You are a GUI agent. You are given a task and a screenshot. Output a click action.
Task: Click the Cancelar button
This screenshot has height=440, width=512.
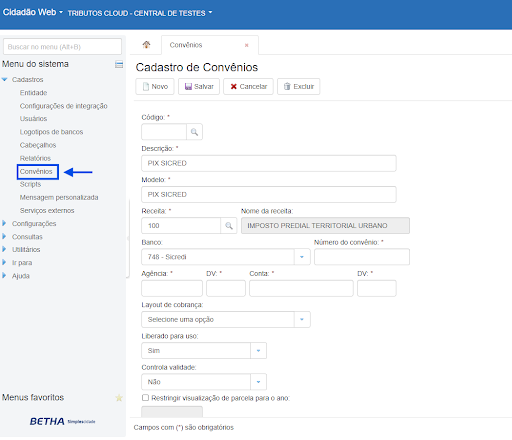[x=248, y=87]
